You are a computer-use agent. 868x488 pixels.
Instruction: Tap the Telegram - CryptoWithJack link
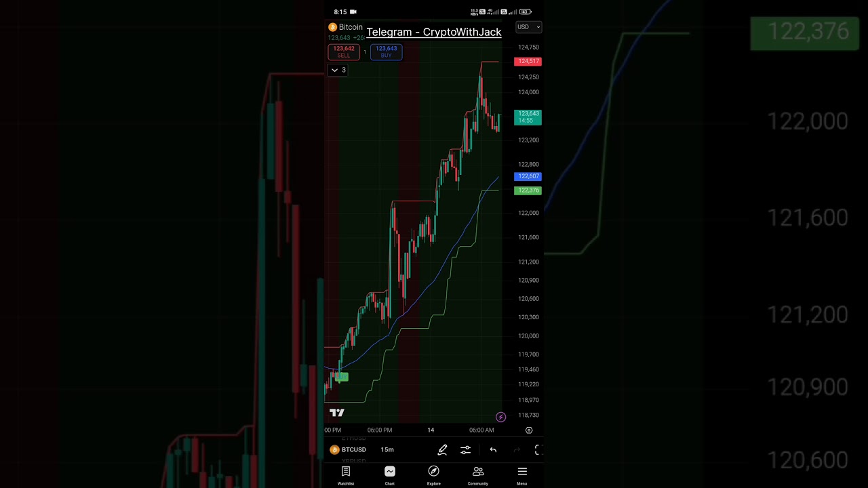coord(434,32)
